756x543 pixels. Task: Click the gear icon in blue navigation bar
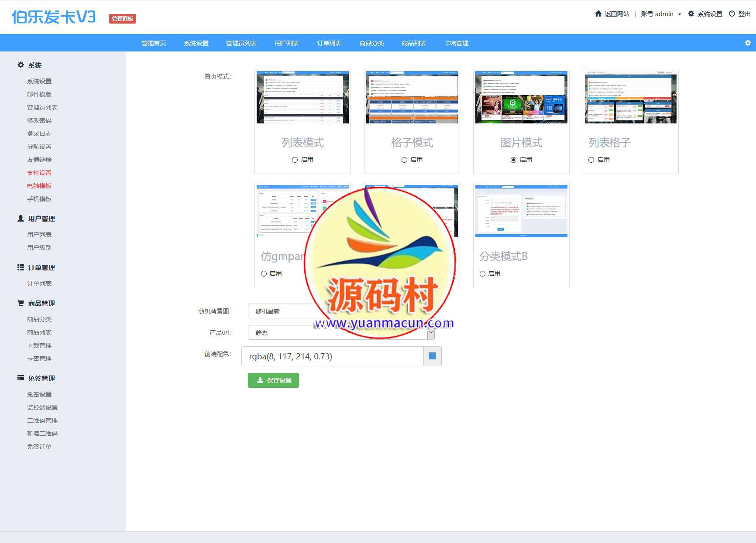pyautogui.click(x=747, y=43)
